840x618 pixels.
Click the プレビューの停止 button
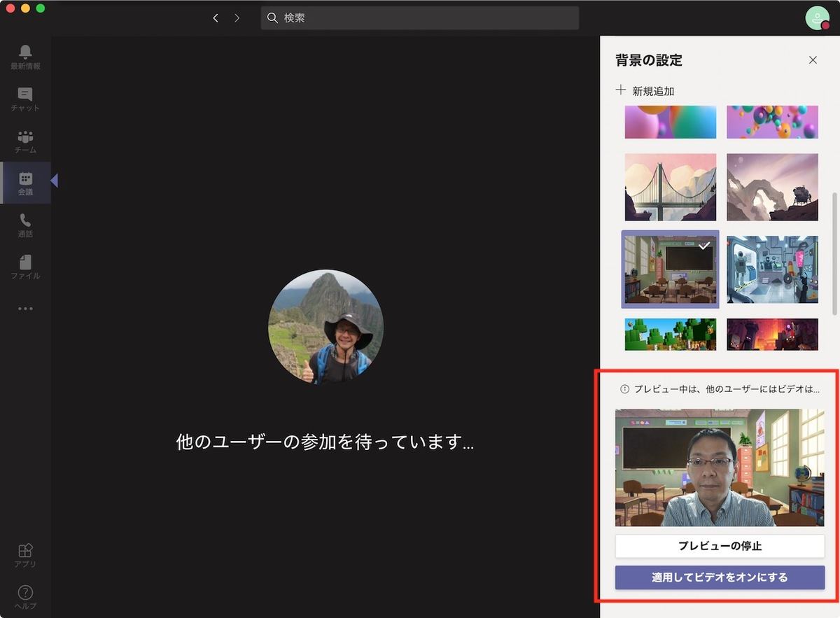click(720, 546)
